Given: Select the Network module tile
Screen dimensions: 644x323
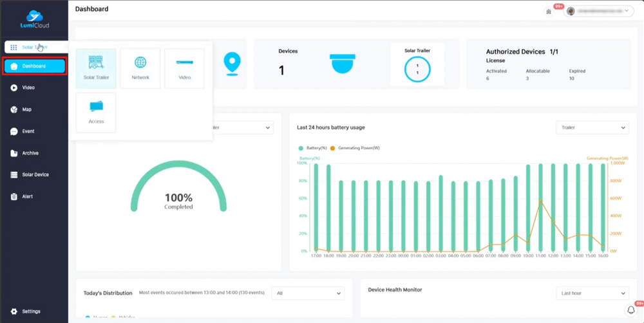Looking at the screenshot, I should point(140,68).
